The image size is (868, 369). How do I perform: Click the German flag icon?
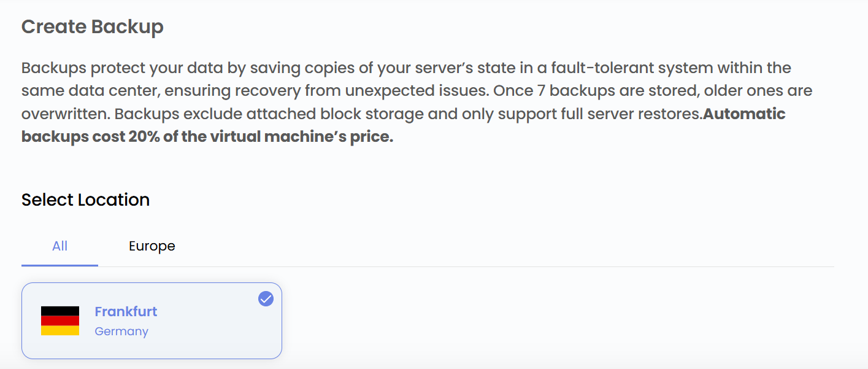(60, 320)
